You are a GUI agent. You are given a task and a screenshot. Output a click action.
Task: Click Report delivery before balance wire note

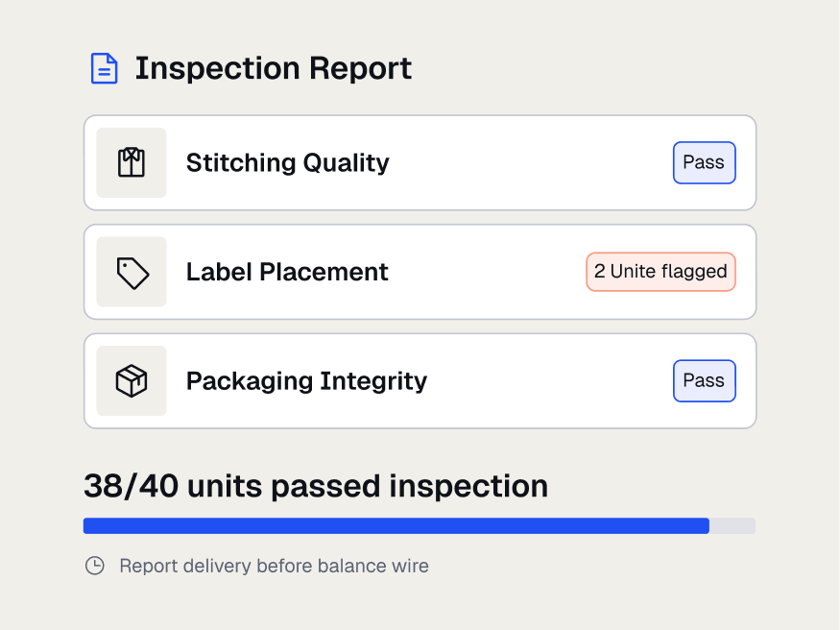[x=274, y=566]
